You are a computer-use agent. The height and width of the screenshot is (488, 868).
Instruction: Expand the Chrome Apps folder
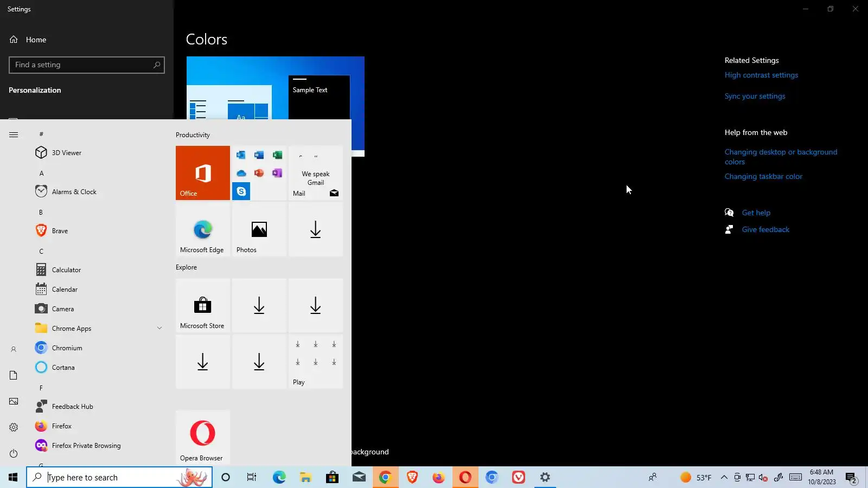pyautogui.click(x=98, y=329)
